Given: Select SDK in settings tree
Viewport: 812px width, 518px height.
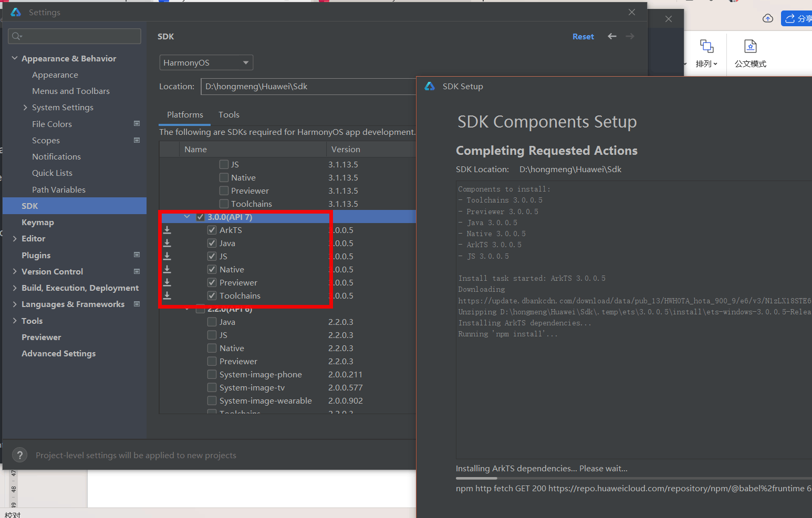Looking at the screenshot, I should 75,206.
